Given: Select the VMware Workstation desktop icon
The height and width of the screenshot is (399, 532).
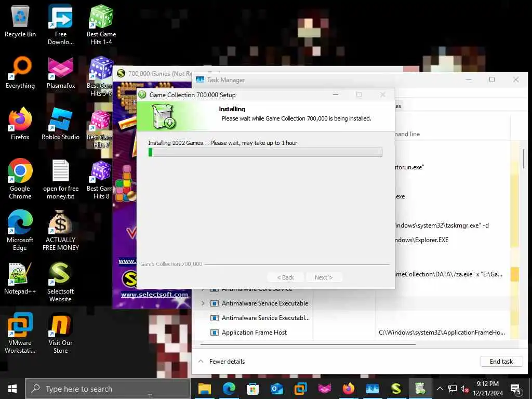Looking at the screenshot, I should pyautogui.click(x=20, y=333).
